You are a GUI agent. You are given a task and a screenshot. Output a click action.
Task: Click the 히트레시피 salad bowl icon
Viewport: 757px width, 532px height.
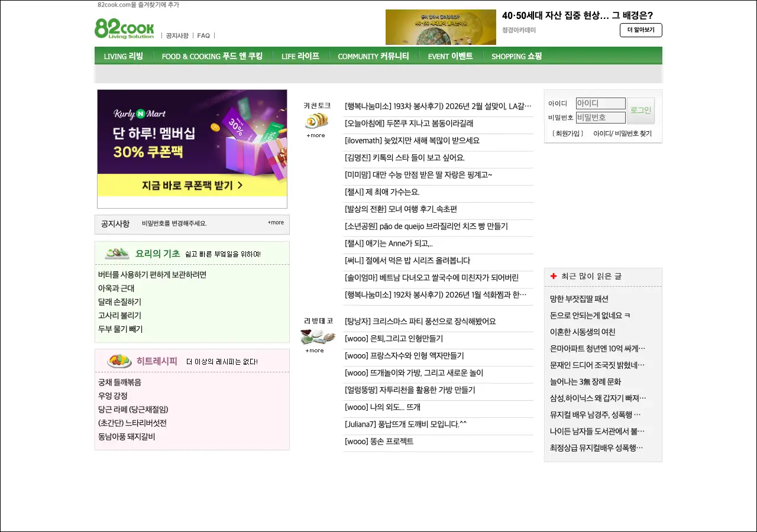click(x=119, y=361)
